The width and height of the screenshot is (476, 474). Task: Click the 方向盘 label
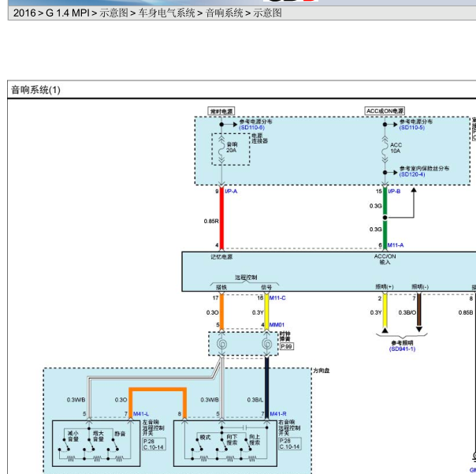coord(322,371)
